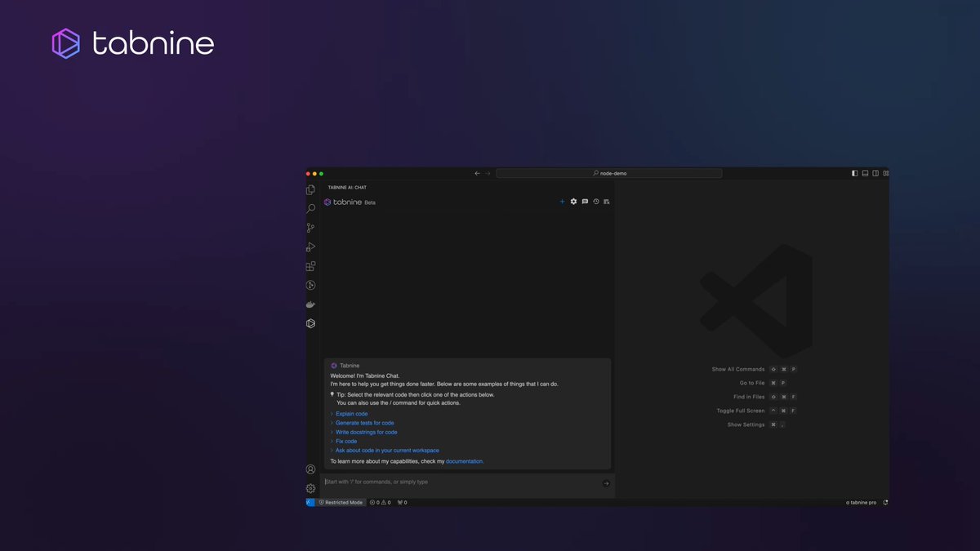Screen dimensions: 980x551
Task: Click tabnine pro status bar item
Action: tap(861, 502)
